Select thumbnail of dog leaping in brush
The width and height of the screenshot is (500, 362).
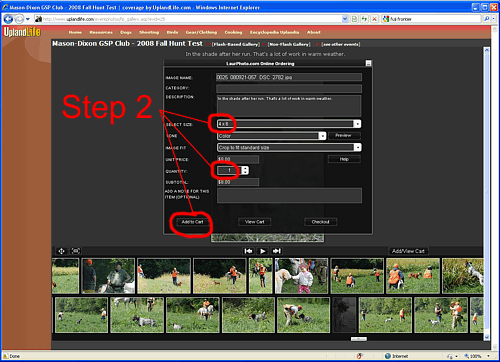(x=463, y=276)
